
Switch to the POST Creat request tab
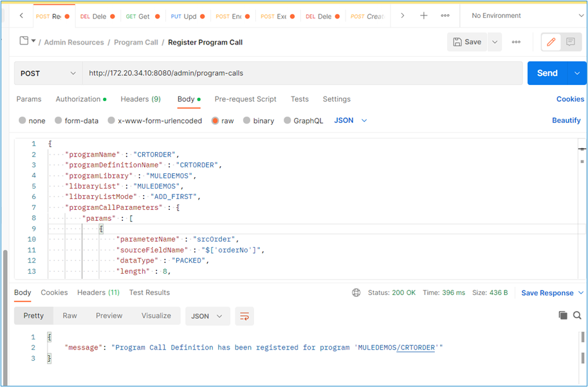point(368,16)
